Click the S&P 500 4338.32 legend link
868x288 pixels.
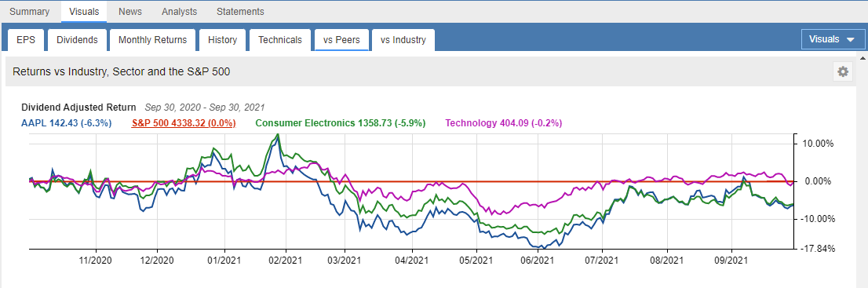click(184, 123)
